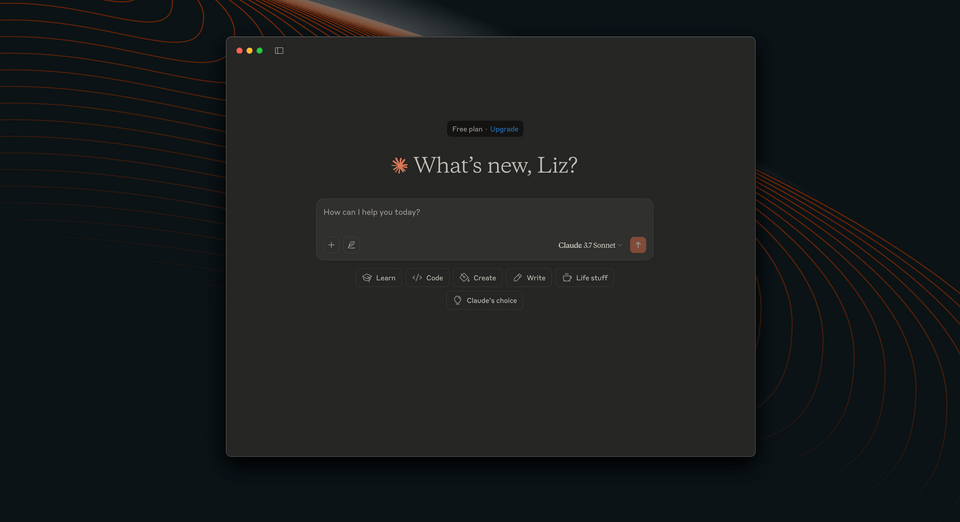
Task: Select the Learn suggestion chip
Action: point(378,278)
